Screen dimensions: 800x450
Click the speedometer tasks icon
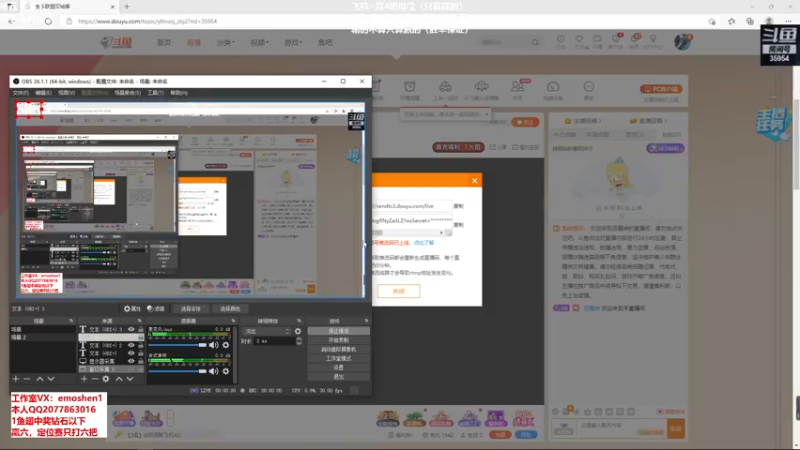click(x=553, y=86)
